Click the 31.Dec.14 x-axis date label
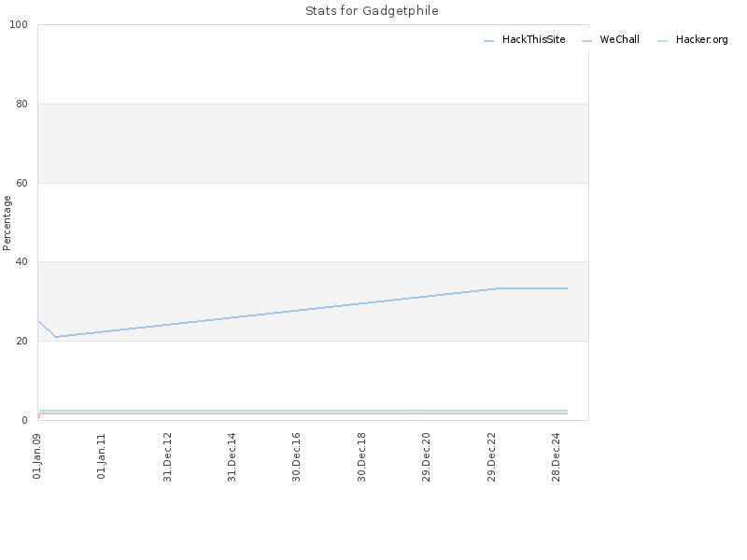747x560 pixels. (x=232, y=457)
